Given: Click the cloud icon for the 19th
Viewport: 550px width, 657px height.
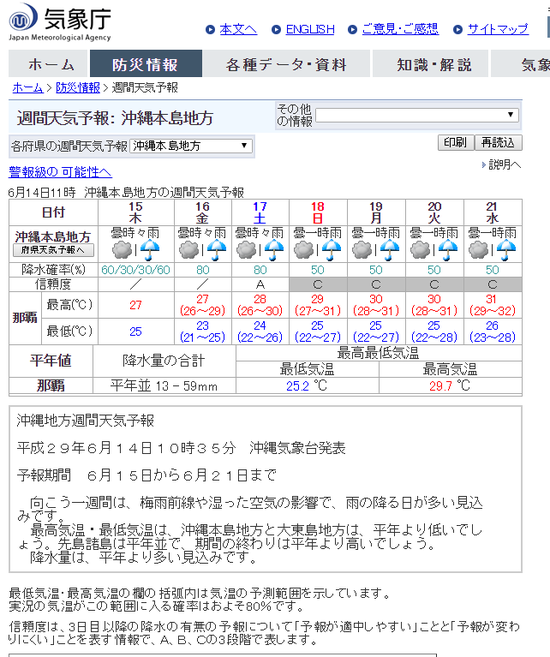Looking at the screenshot, I should 362,251.
